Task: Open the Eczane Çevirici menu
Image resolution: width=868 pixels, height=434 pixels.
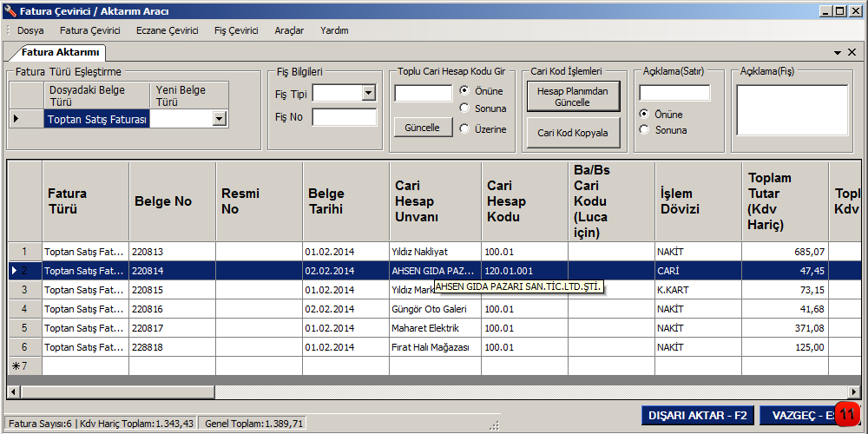Action: 168,30
